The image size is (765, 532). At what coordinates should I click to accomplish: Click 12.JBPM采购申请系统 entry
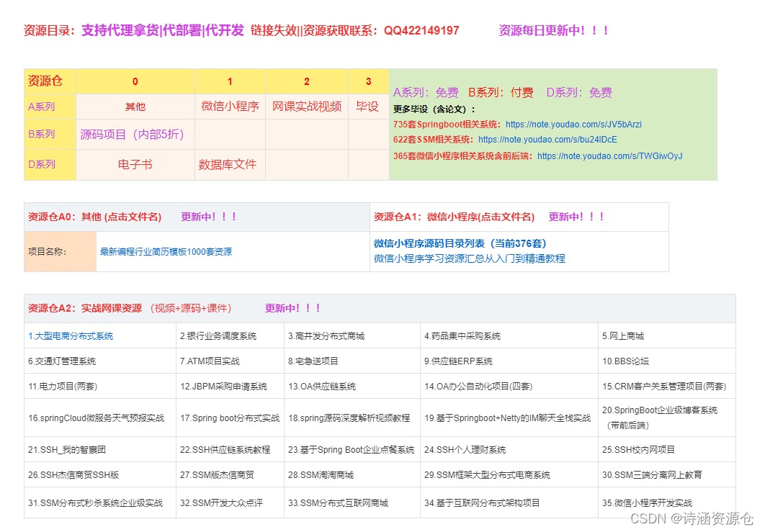click(223, 387)
